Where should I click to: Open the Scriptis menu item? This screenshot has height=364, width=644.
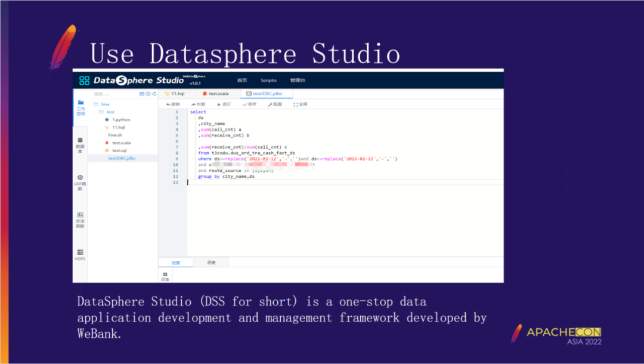point(268,80)
